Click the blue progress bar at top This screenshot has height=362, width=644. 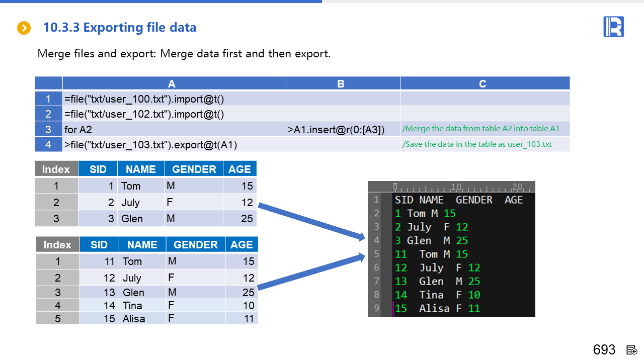(x=161, y=2)
